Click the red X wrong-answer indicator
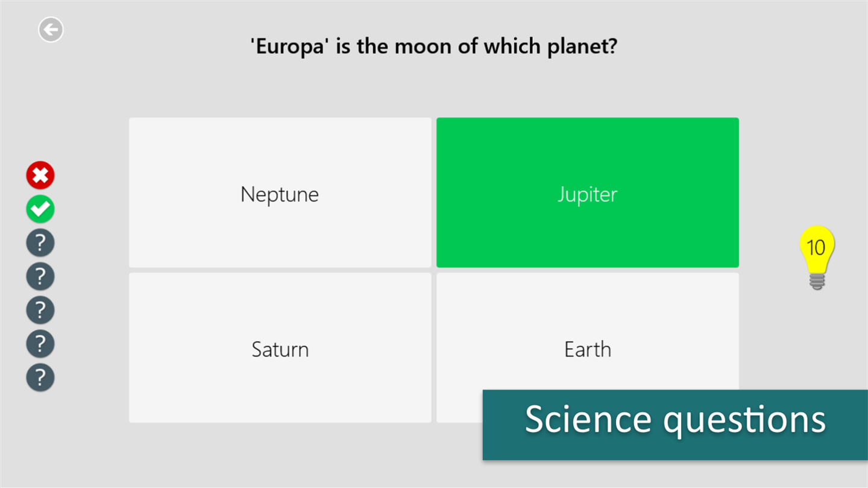Screen dimensions: 868x488 [x=40, y=176]
